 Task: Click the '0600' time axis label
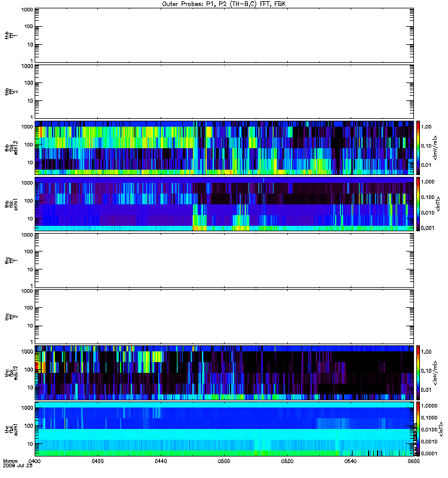(413, 461)
